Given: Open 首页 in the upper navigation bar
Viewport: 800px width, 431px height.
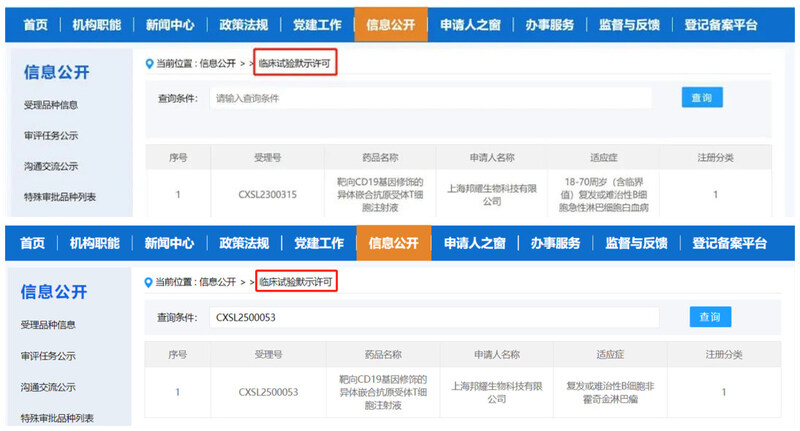Looking at the screenshot, I should click(34, 24).
